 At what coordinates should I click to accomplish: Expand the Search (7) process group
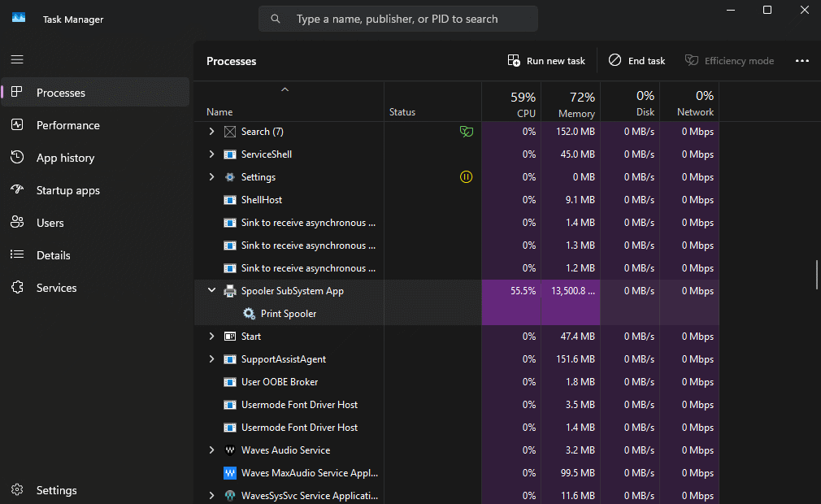point(211,132)
